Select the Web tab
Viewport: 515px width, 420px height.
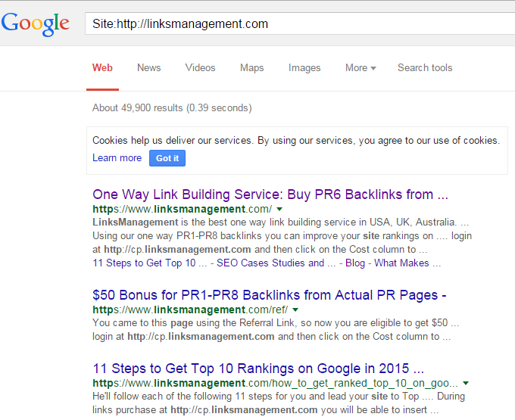click(102, 67)
